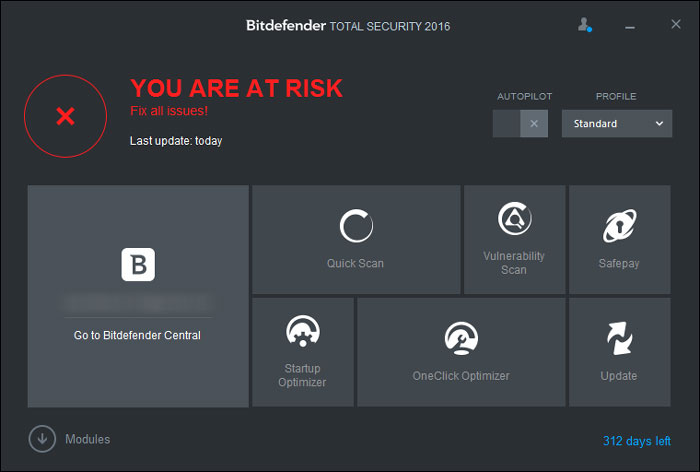Image resolution: width=700 pixels, height=472 pixels.
Task: Click the red X risk status circle
Action: pos(66,116)
